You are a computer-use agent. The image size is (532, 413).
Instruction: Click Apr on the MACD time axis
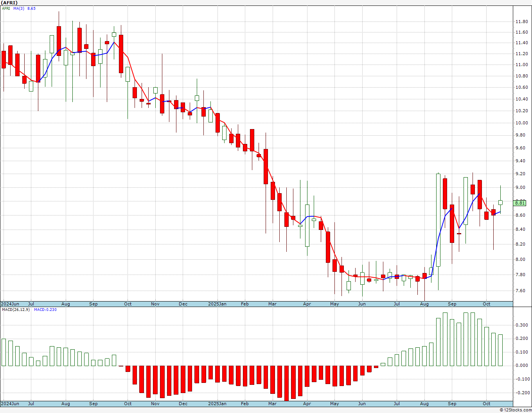coord(307,404)
